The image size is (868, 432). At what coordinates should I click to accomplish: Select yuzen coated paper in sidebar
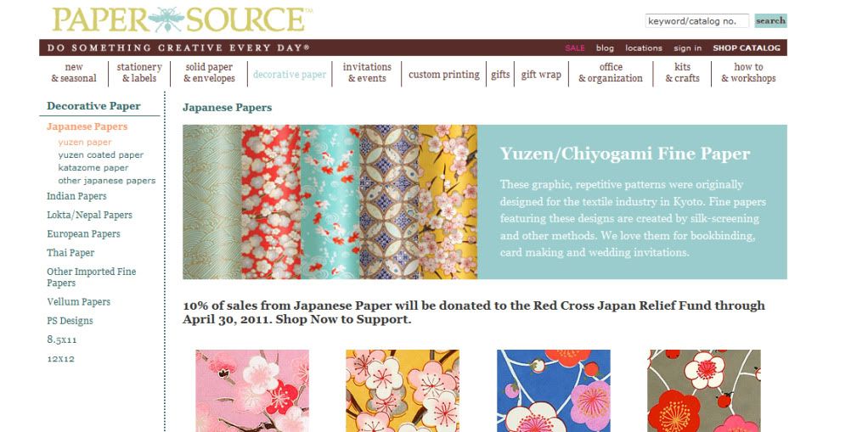click(101, 154)
